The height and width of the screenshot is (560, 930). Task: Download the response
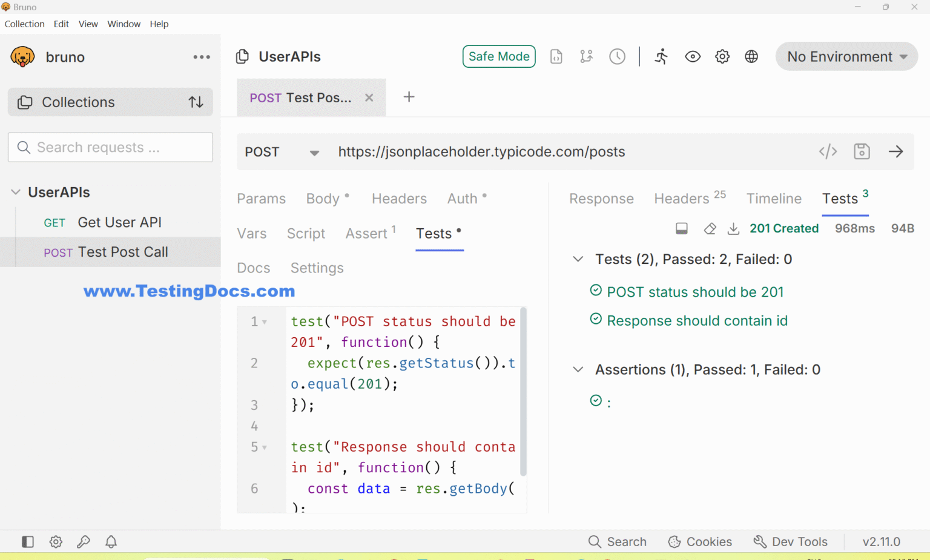(x=733, y=228)
